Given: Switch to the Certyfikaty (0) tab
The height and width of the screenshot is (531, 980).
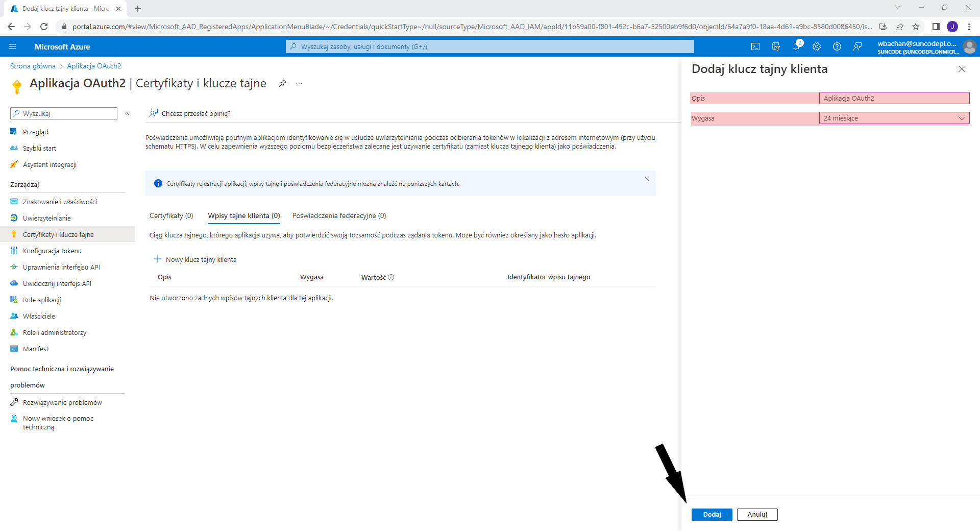Looking at the screenshot, I should [x=171, y=215].
